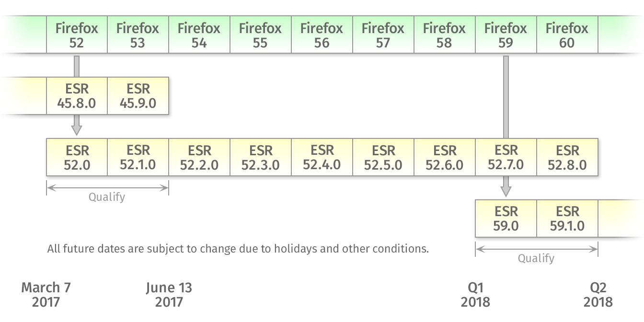
Task: Click the Qualify label under ESR 52.0
Action: point(107,197)
